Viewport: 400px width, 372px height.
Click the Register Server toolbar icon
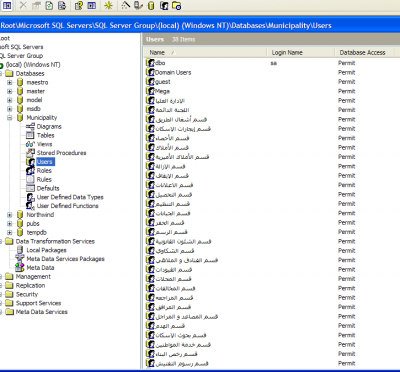(138, 5)
